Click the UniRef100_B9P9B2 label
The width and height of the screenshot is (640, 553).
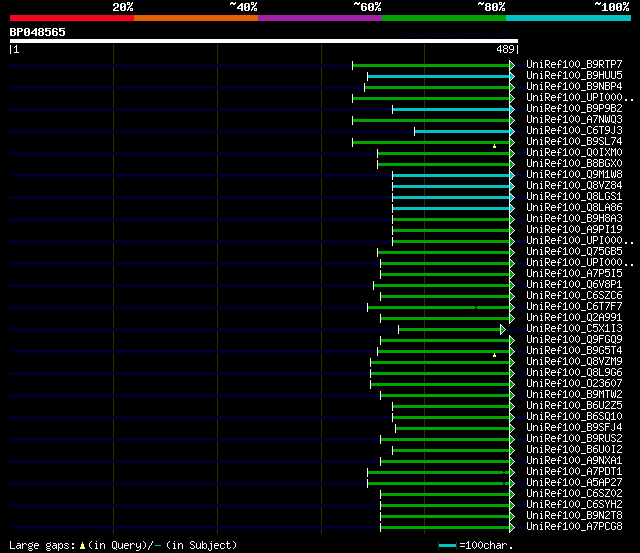click(x=574, y=109)
